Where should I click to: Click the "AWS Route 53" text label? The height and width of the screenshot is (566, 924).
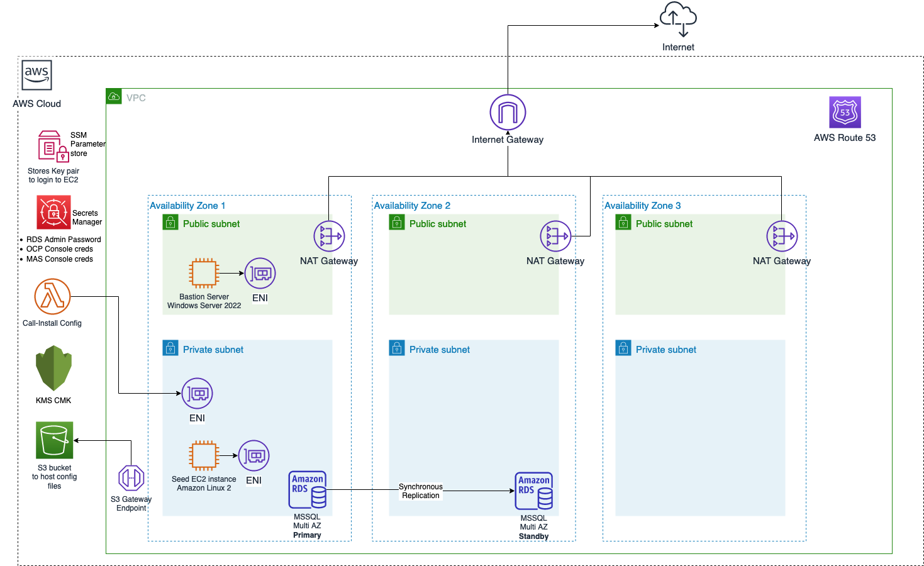[x=845, y=138]
